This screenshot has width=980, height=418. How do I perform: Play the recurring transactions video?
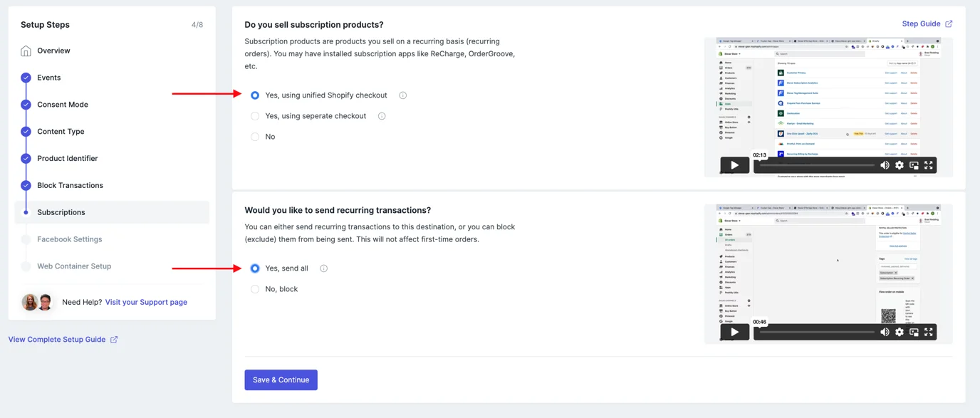[734, 332]
